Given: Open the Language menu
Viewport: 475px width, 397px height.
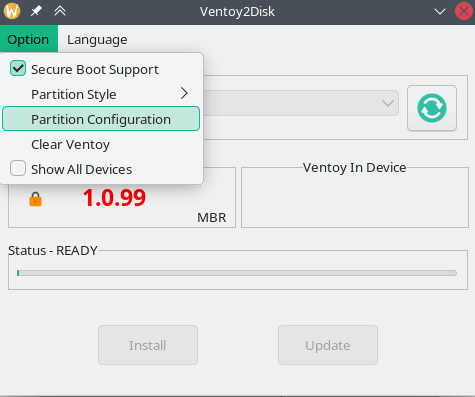Looking at the screenshot, I should pyautogui.click(x=97, y=39).
